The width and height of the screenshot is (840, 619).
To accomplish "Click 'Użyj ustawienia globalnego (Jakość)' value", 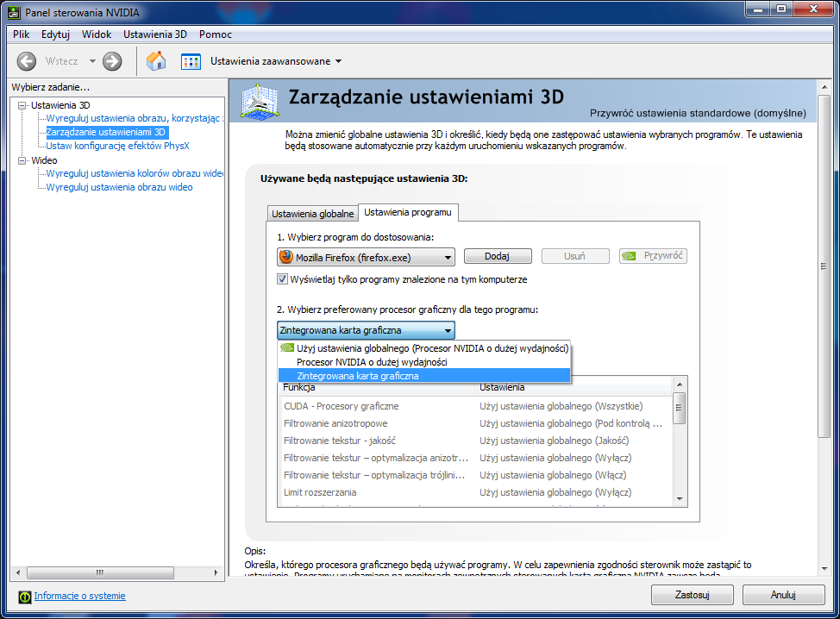I will point(554,441).
